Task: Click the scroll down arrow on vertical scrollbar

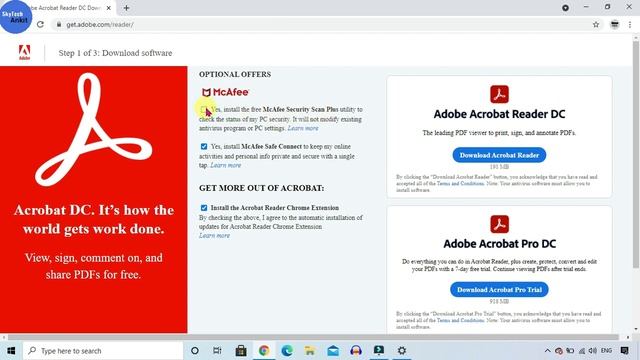Action: point(636,329)
